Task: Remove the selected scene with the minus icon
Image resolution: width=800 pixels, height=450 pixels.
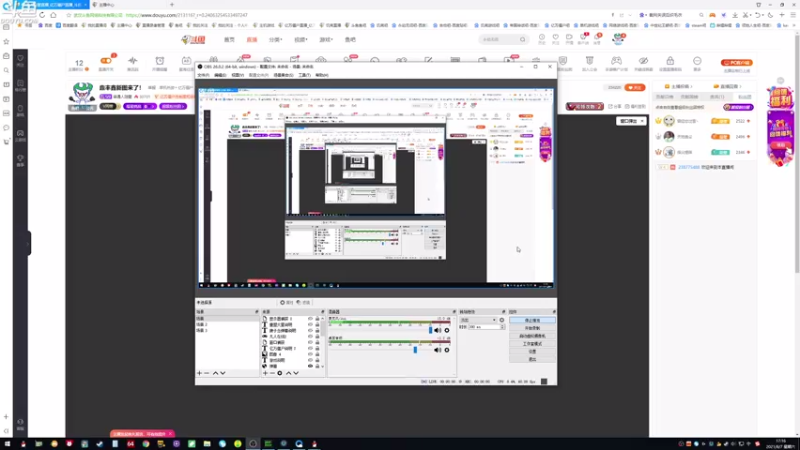Action: click(207, 373)
